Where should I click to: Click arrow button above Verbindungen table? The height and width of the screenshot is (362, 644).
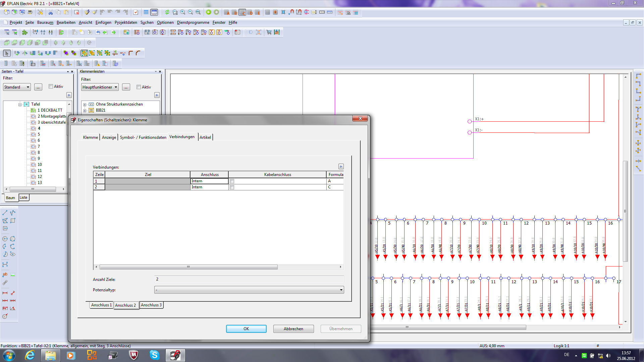pyautogui.click(x=341, y=167)
